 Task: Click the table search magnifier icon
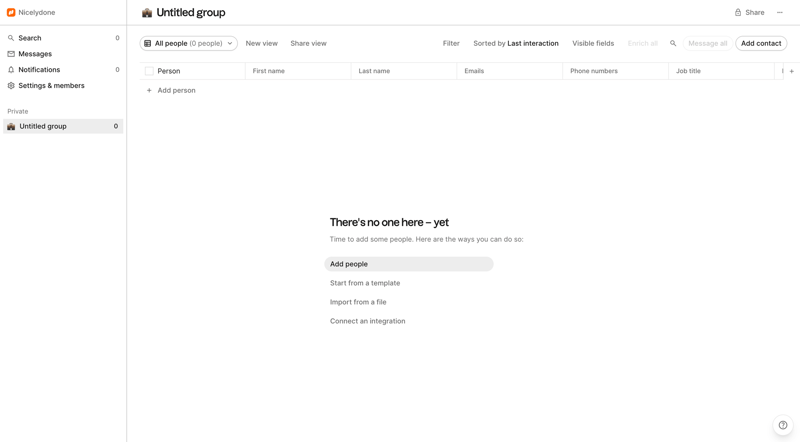(x=673, y=43)
